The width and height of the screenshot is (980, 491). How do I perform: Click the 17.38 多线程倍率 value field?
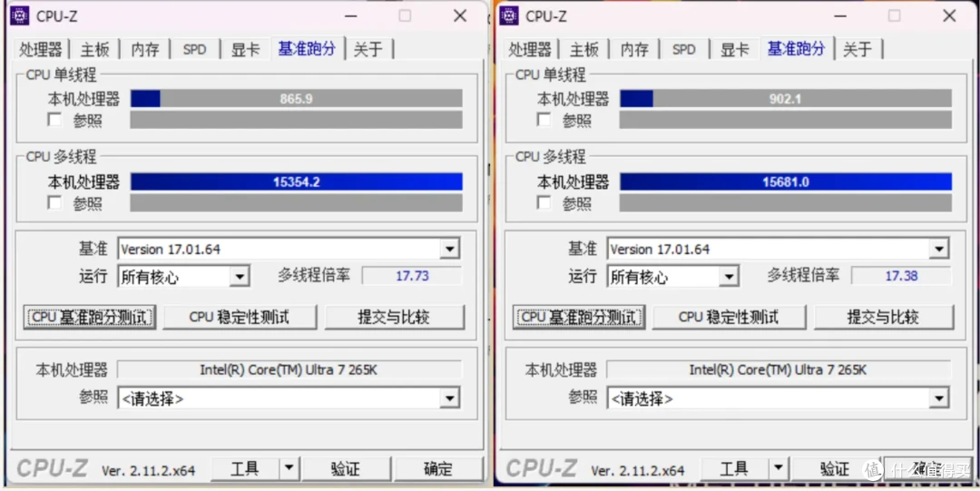click(901, 275)
